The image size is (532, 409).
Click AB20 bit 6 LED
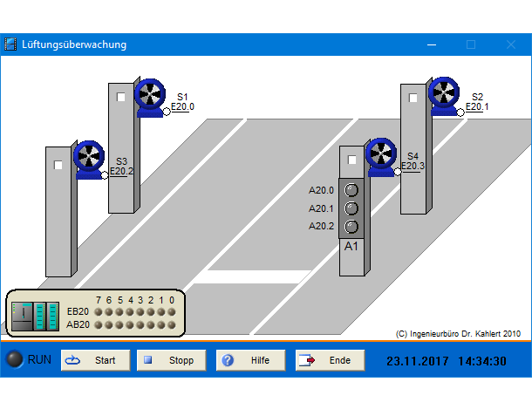click(x=109, y=325)
